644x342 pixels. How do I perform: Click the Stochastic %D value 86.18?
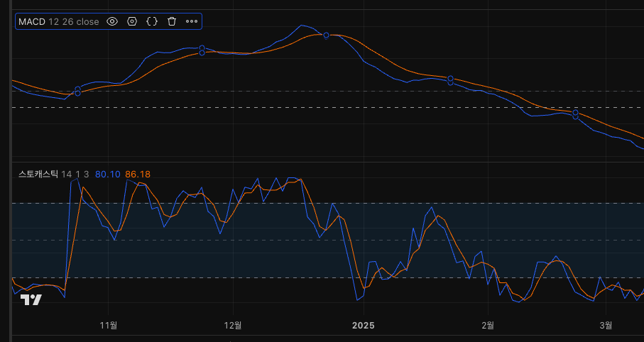tap(138, 175)
